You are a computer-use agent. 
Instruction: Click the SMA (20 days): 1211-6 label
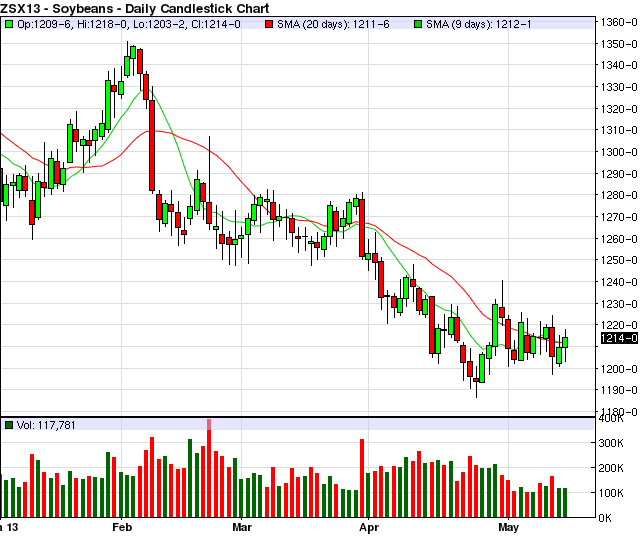(x=333, y=24)
